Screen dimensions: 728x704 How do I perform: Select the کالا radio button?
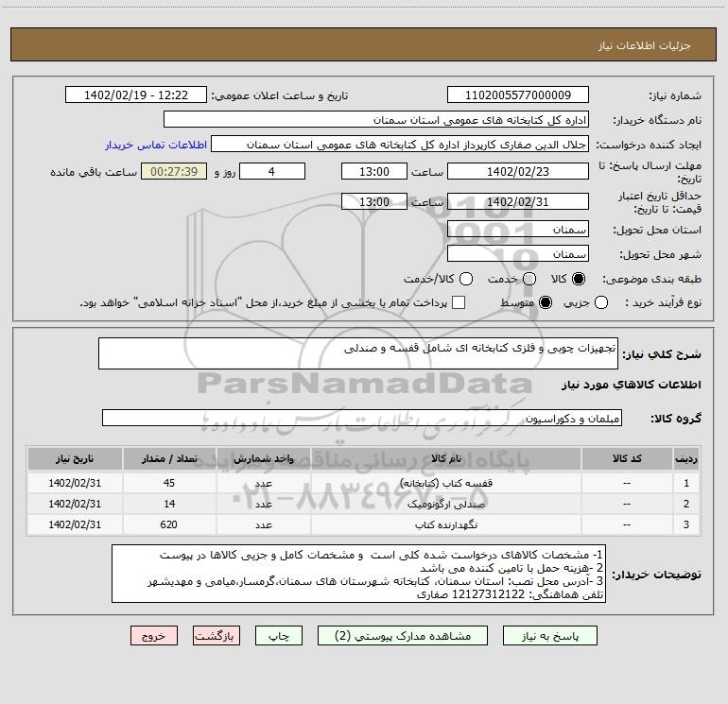pyautogui.click(x=579, y=279)
